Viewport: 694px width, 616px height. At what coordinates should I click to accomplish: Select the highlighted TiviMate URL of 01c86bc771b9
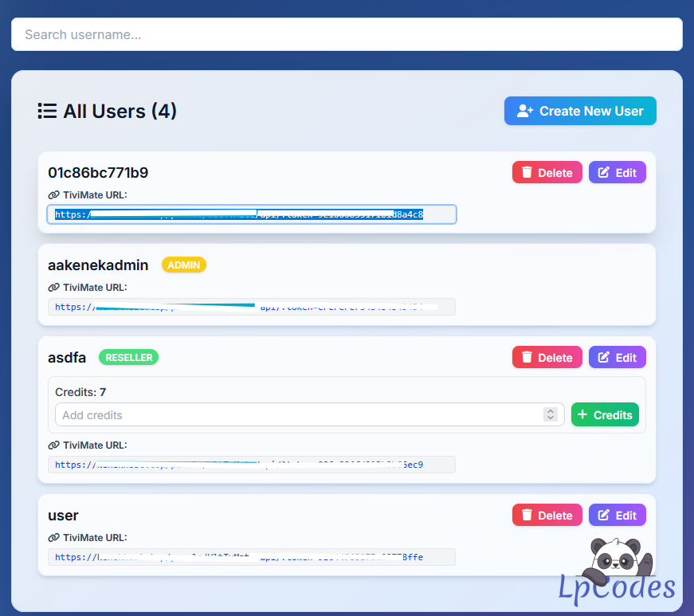tap(251, 214)
